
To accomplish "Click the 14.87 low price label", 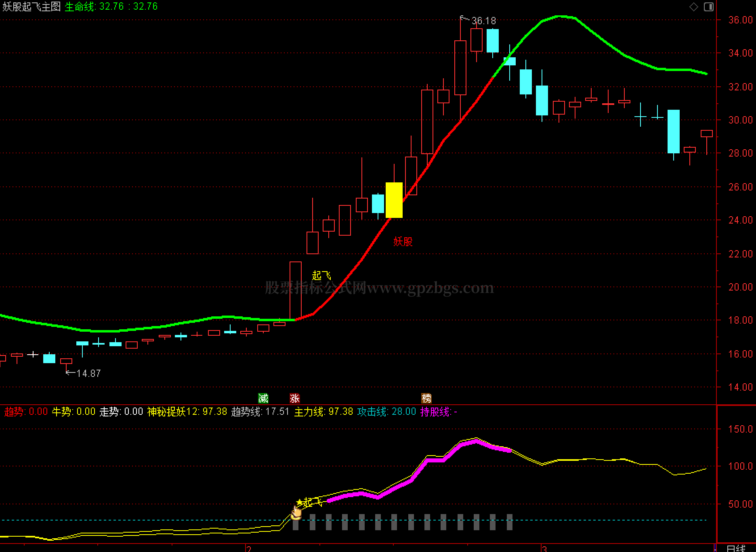I will (x=88, y=374).
